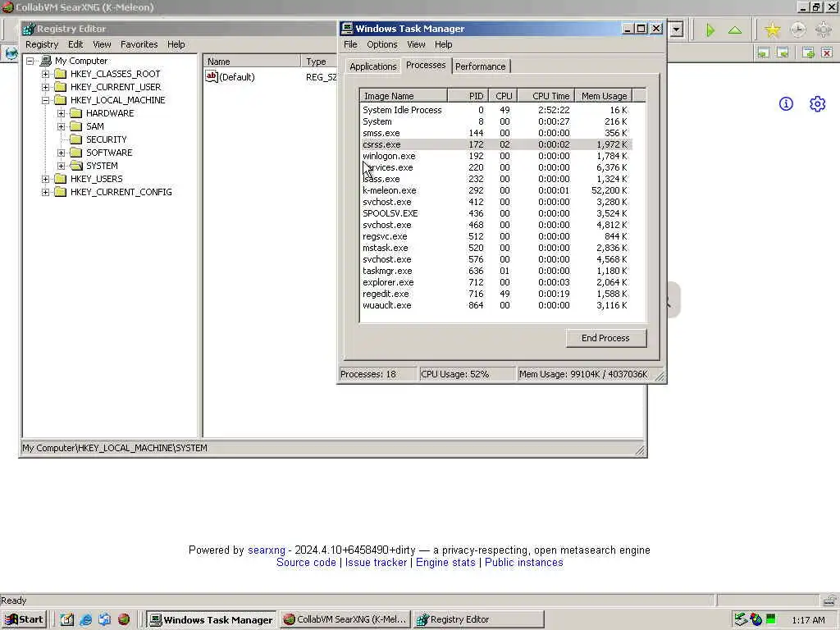
Task: Open the yellow star Bookmarks icon
Action: point(772,30)
